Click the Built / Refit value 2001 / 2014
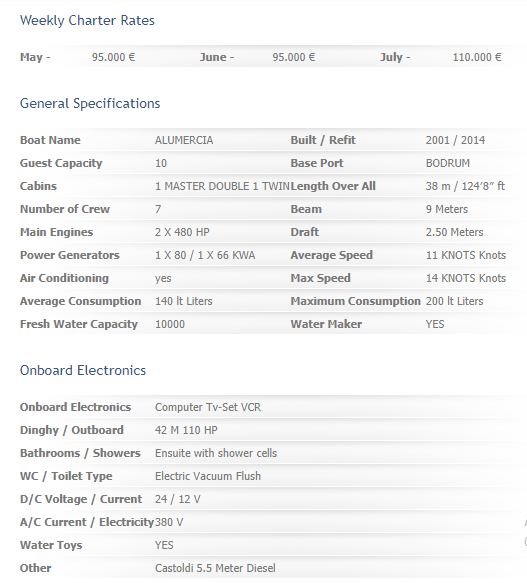 pyautogui.click(x=455, y=140)
